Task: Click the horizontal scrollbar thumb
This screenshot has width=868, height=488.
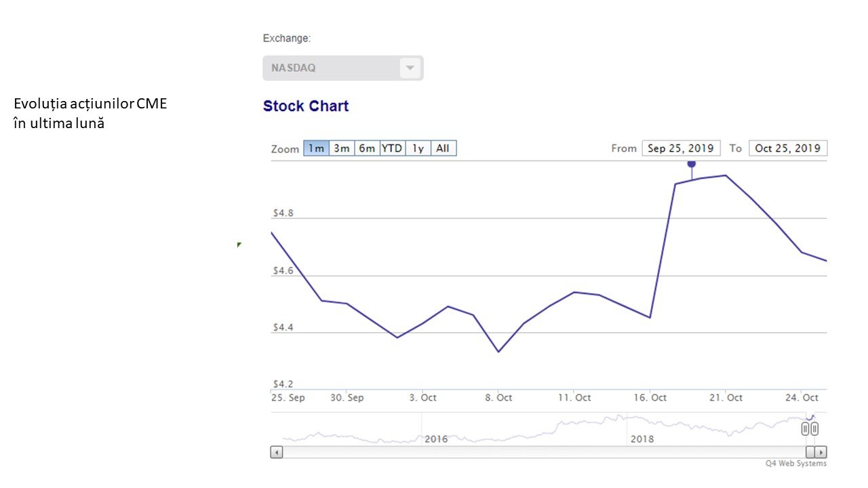Action: point(810,452)
